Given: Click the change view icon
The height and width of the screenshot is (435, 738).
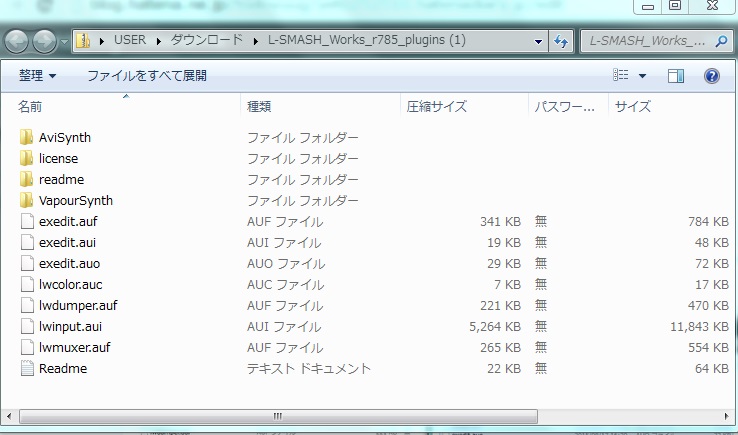Looking at the screenshot, I should (620, 75).
